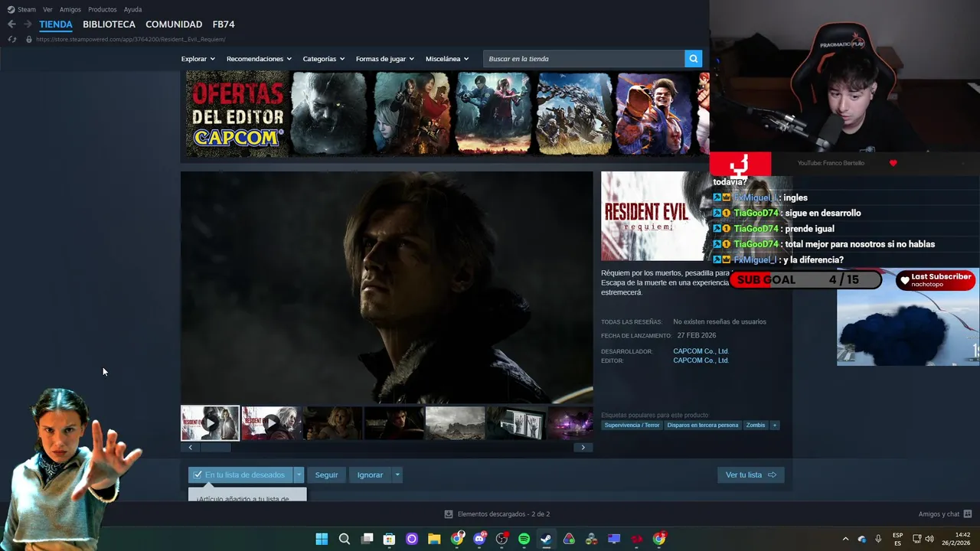Open the Steam menu in the menu bar
Viewport: 980px width, 551px height.
21,9
